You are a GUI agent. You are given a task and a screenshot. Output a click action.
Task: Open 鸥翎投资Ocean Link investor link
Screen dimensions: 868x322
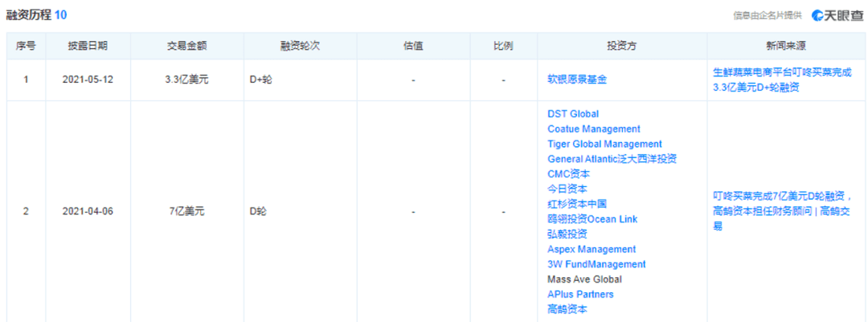point(592,219)
